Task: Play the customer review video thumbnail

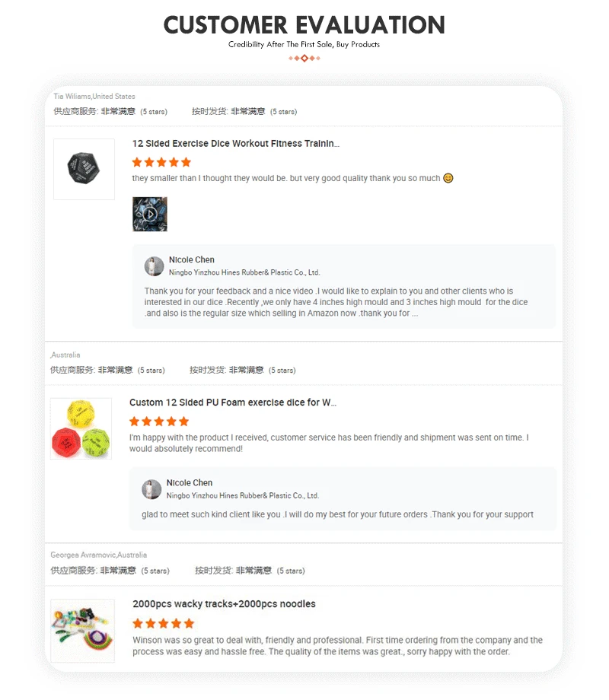Action: 150,215
